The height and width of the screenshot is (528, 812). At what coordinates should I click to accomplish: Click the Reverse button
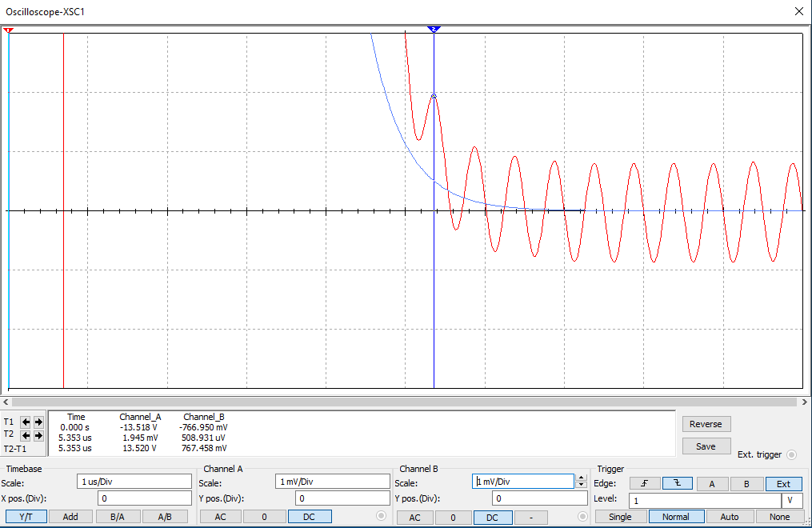pyautogui.click(x=706, y=424)
